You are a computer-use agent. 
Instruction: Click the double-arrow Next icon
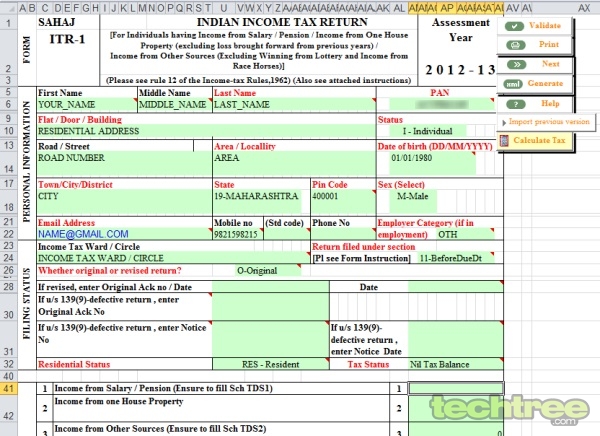tap(517, 64)
